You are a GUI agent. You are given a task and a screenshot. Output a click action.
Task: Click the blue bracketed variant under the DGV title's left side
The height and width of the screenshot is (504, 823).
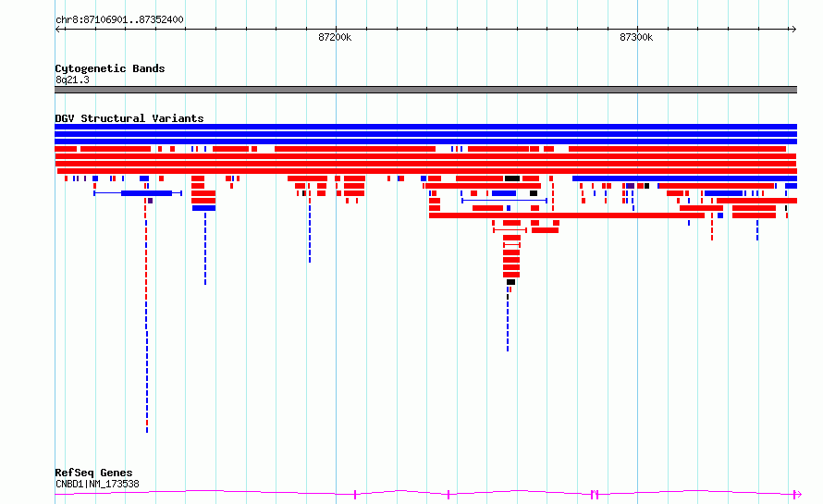(138, 193)
